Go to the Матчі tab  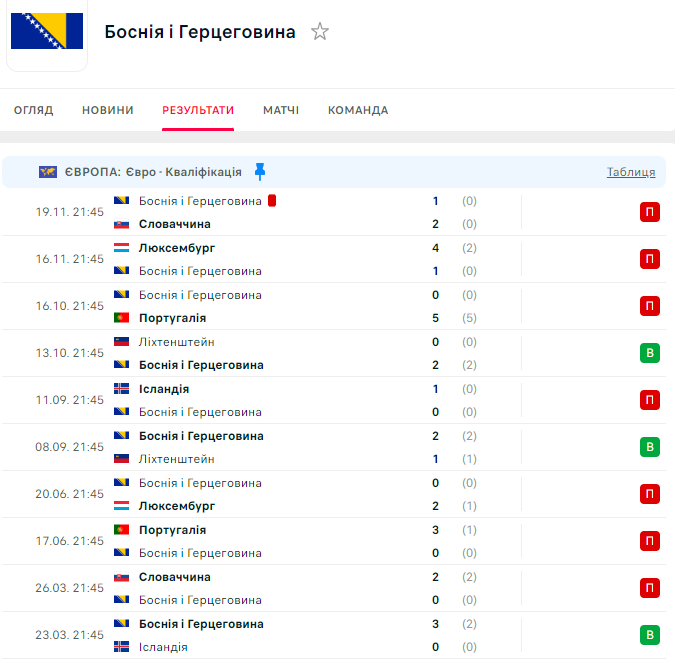281,110
